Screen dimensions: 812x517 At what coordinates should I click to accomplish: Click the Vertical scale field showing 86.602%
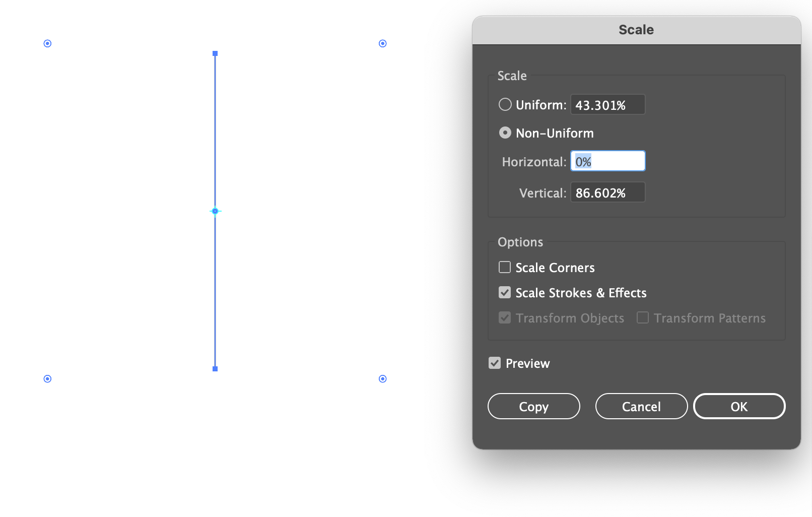607,192
